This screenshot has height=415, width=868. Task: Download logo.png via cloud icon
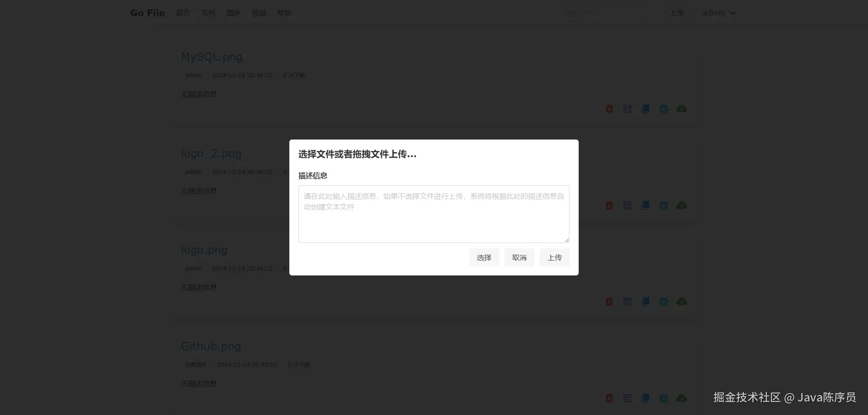click(x=682, y=302)
